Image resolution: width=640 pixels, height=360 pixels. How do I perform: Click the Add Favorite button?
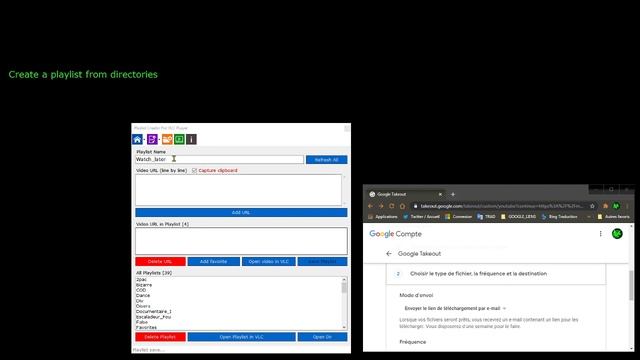(213, 261)
